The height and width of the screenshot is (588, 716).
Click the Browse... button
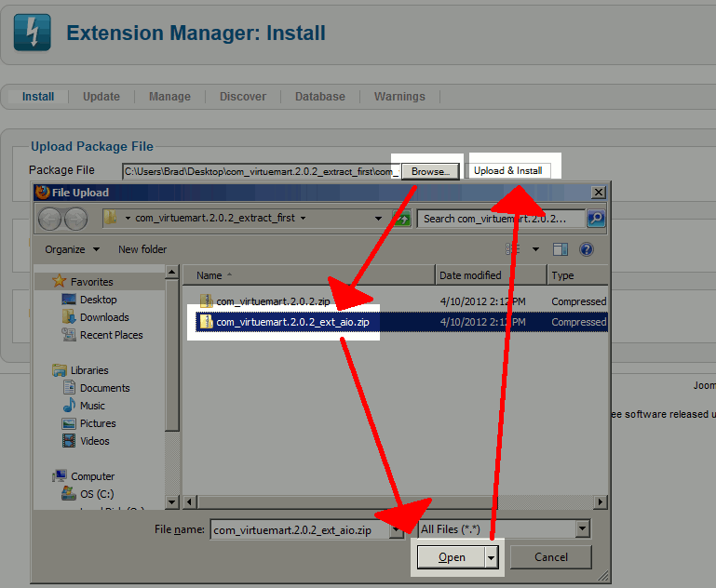pos(430,171)
